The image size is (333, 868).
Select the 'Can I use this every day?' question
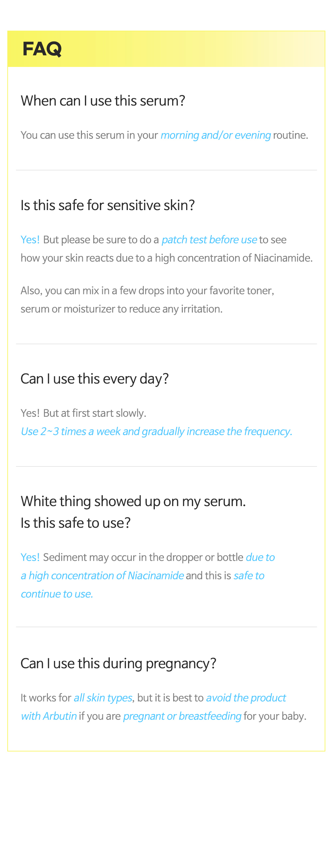point(94,379)
